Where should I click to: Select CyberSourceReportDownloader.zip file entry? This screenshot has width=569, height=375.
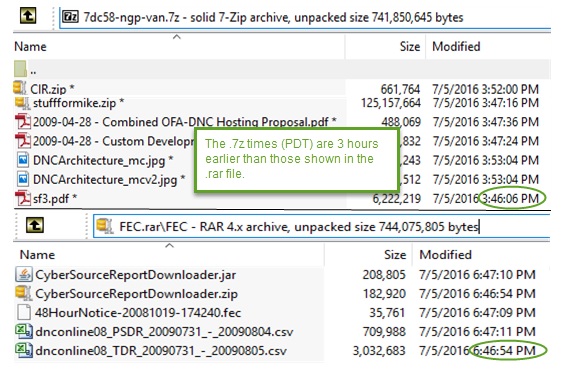coord(136,293)
